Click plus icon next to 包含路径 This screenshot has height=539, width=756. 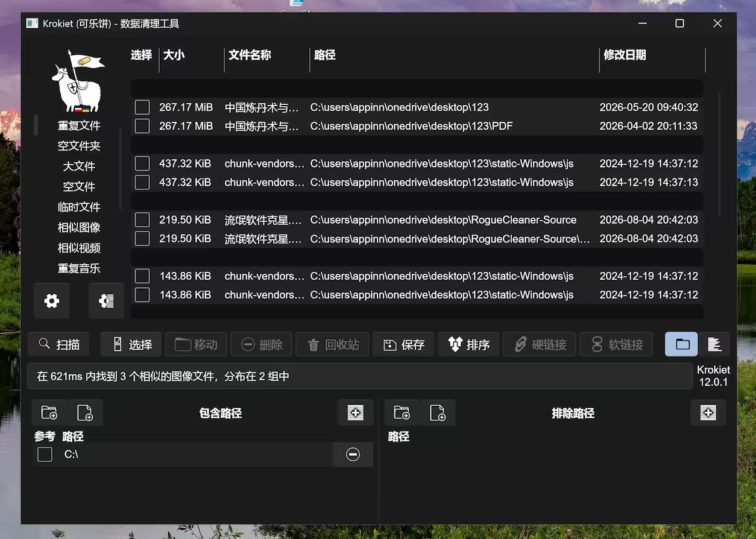(356, 413)
